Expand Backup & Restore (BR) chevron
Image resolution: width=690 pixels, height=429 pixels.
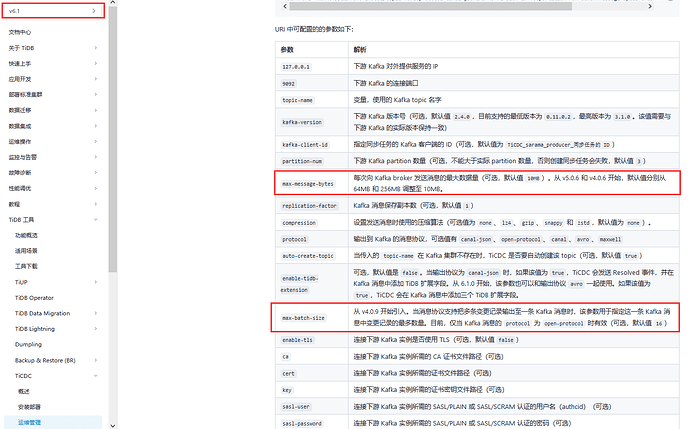click(x=95, y=360)
